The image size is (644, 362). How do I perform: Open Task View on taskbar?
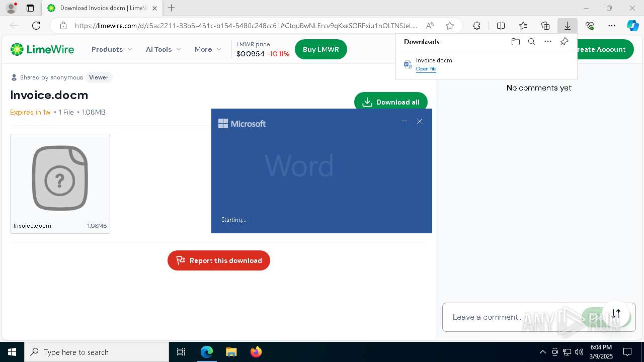point(181,352)
